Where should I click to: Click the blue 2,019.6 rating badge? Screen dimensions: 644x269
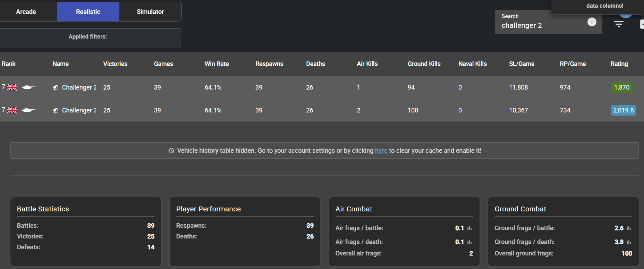(x=624, y=110)
